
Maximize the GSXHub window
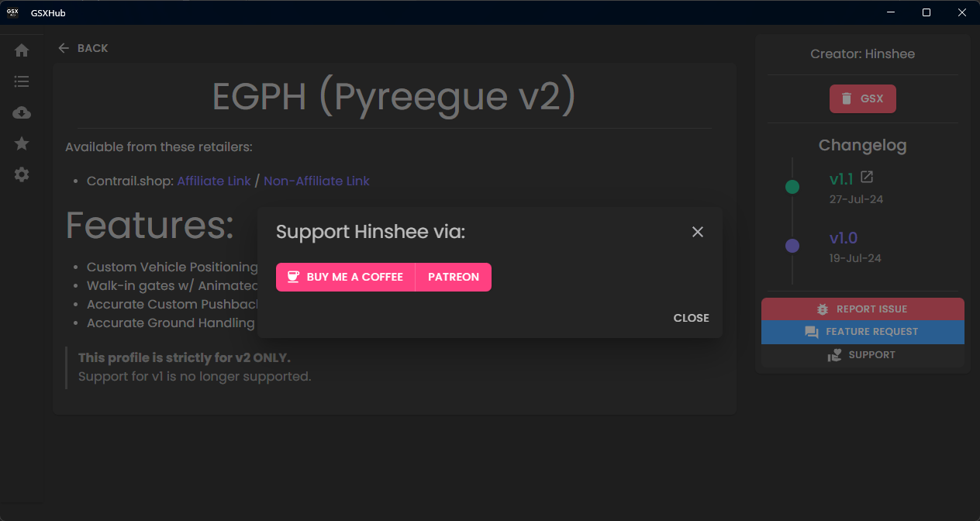pos(927,12)
